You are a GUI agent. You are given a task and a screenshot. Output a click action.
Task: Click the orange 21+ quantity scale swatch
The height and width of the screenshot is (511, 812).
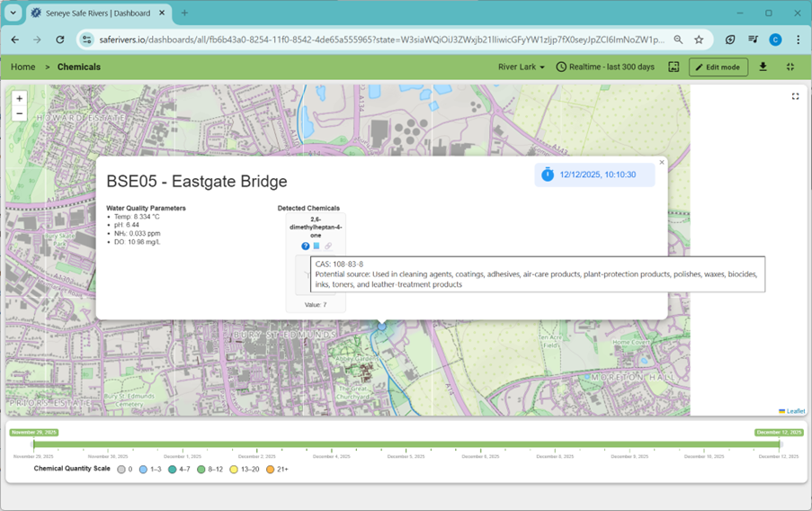tap(270, 470)
